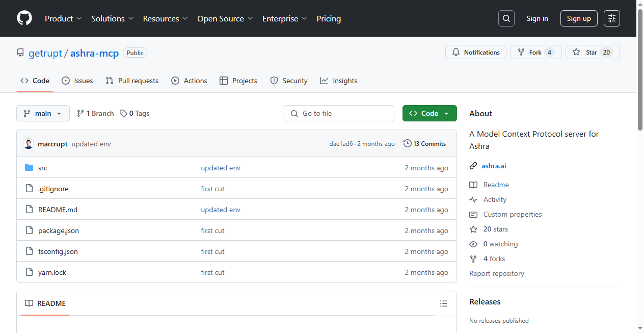Click the eye icon beside 0 watching
Image resolution: width=644 pixels, height=333 pixels.
473,244
